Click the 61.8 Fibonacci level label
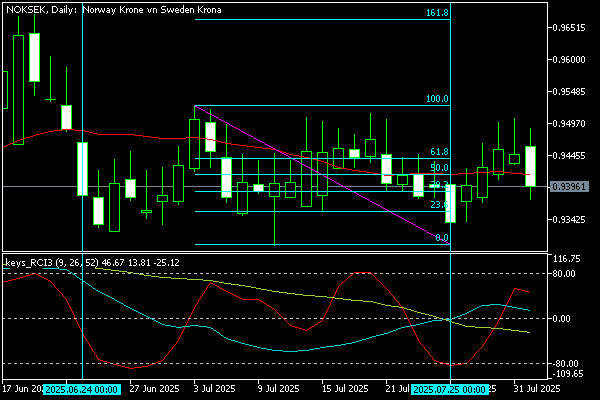Screen dimensions: 600x400 [439, 152]
